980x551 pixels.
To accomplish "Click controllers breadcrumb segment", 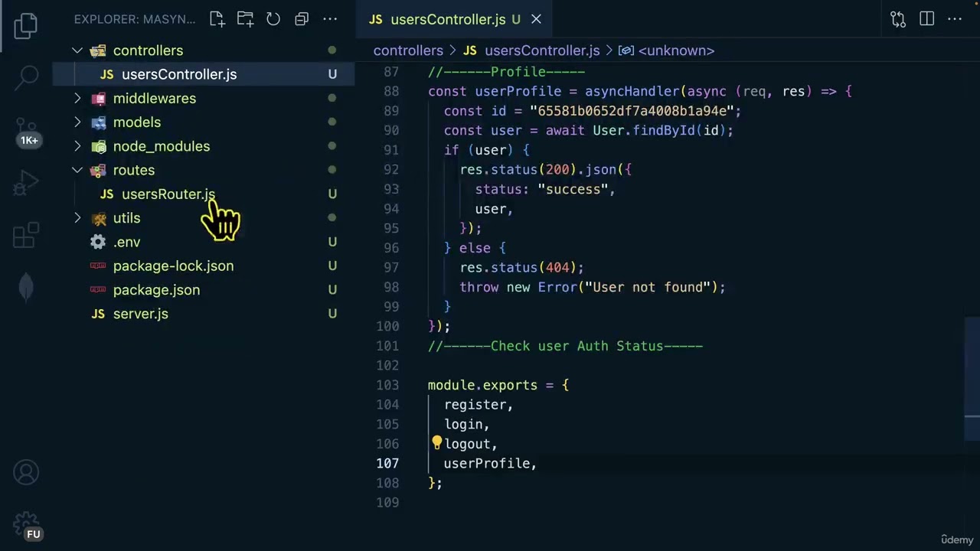I will 408,51.
